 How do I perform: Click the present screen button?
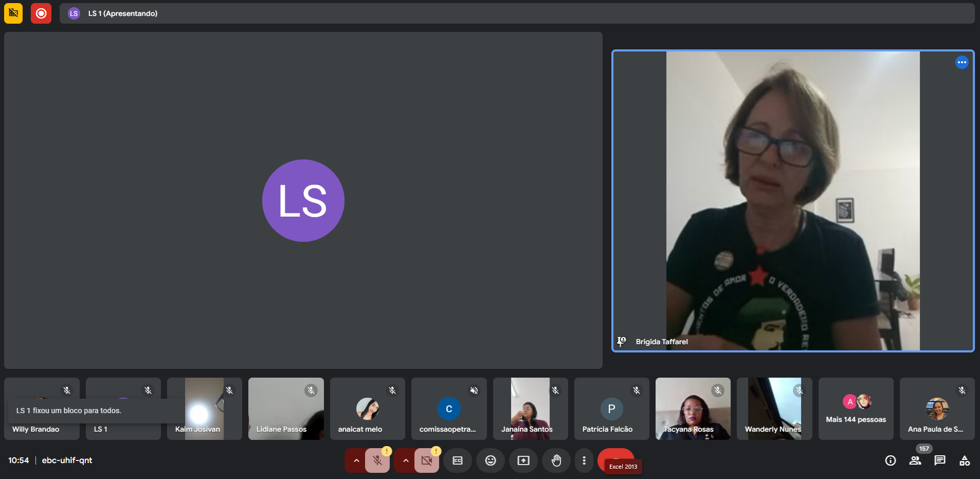(523, 460)
